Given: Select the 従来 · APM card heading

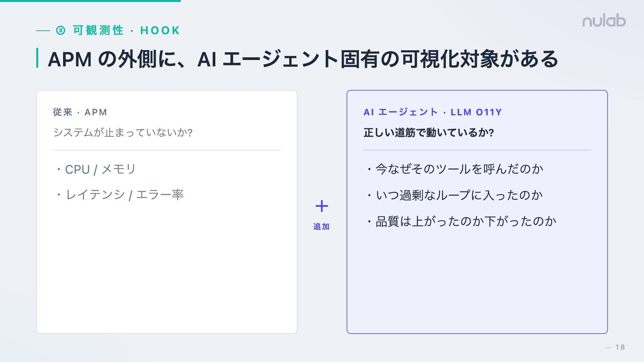Looking at the screenshot, I should [x=80, y=112].
